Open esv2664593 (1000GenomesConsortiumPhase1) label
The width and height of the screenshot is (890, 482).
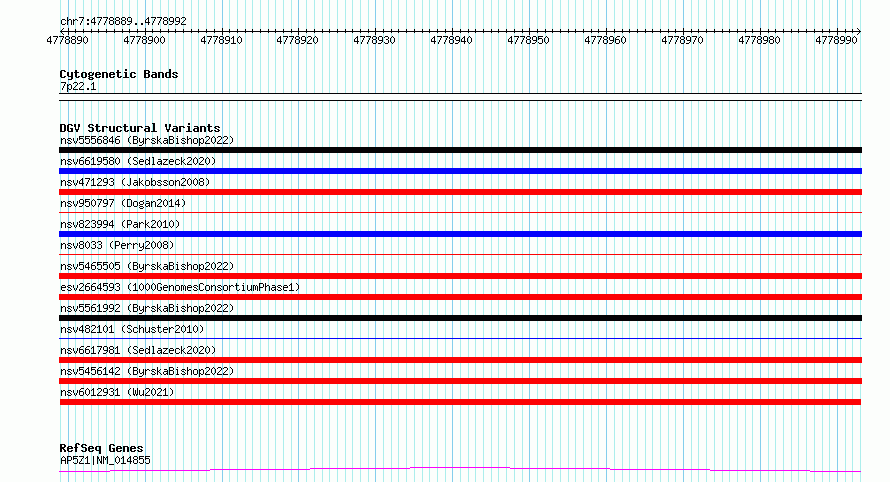pyautogui.click(x=180, y=287)
